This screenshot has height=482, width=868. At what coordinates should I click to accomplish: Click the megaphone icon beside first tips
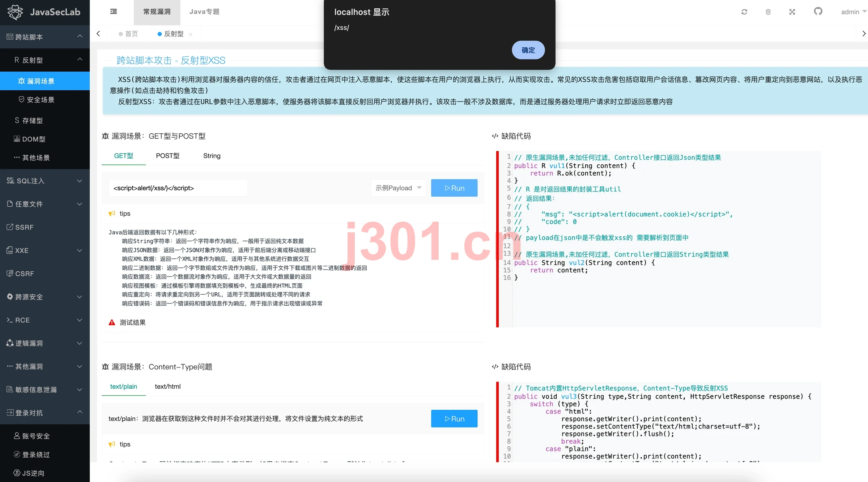(112, 214)
